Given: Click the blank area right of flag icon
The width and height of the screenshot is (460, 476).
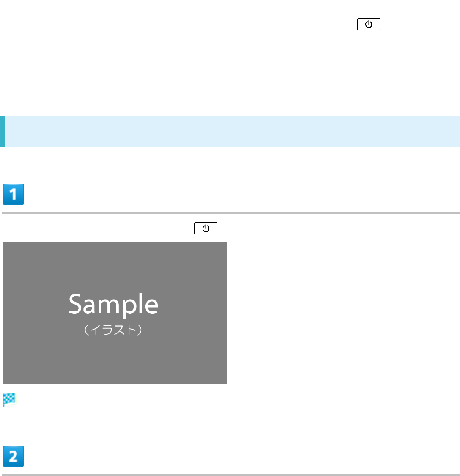Looking at the screenshot, I should pyautogui.click(x=238, y=400).
